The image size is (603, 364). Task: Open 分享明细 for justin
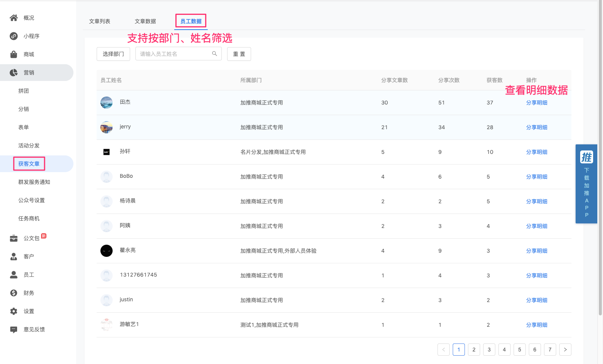(536, 300)
